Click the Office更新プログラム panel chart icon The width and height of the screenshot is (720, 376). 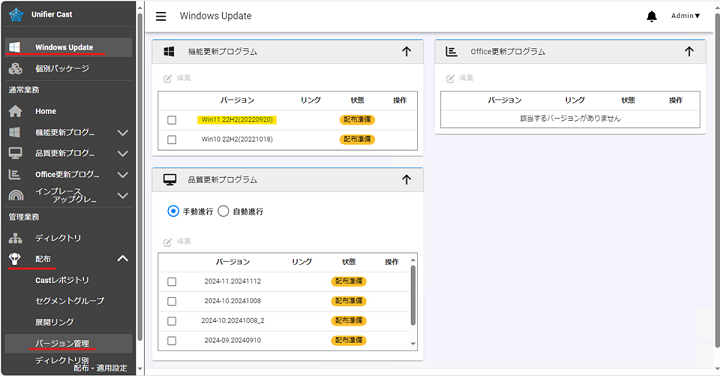click(x=451, y=51)
